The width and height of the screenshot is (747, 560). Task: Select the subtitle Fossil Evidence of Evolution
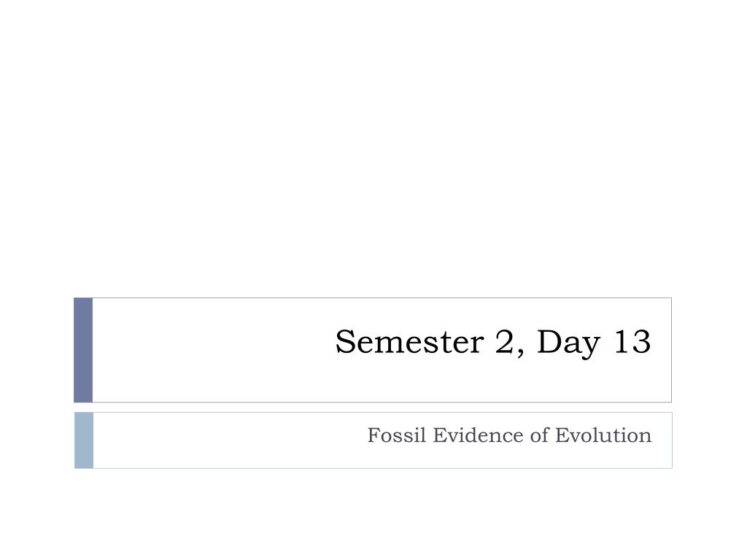pyautogui.click(x=509, y=435)
